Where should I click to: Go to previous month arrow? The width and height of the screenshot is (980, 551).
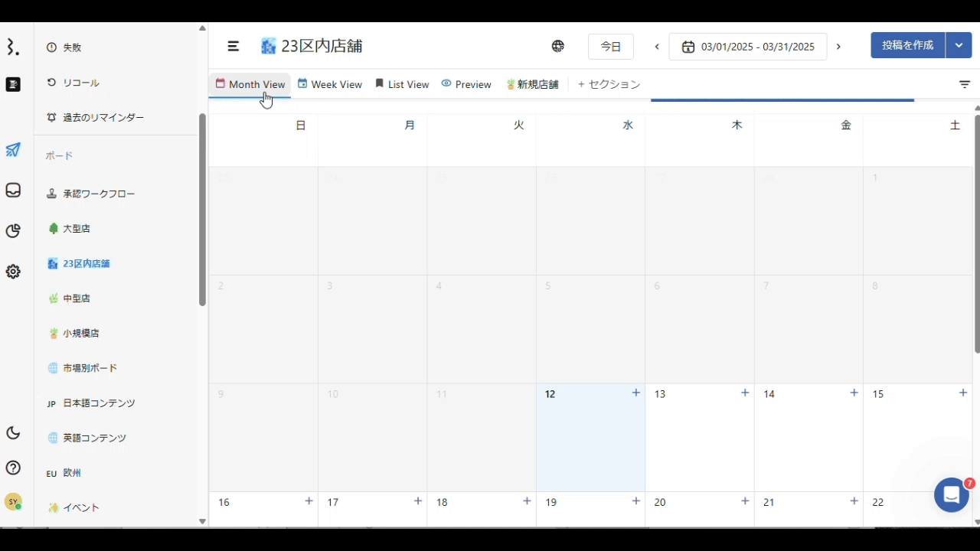pos(657,47)
